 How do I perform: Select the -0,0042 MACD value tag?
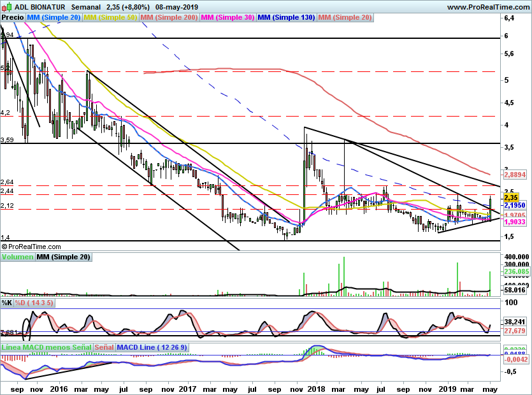[x=515, y=360]
